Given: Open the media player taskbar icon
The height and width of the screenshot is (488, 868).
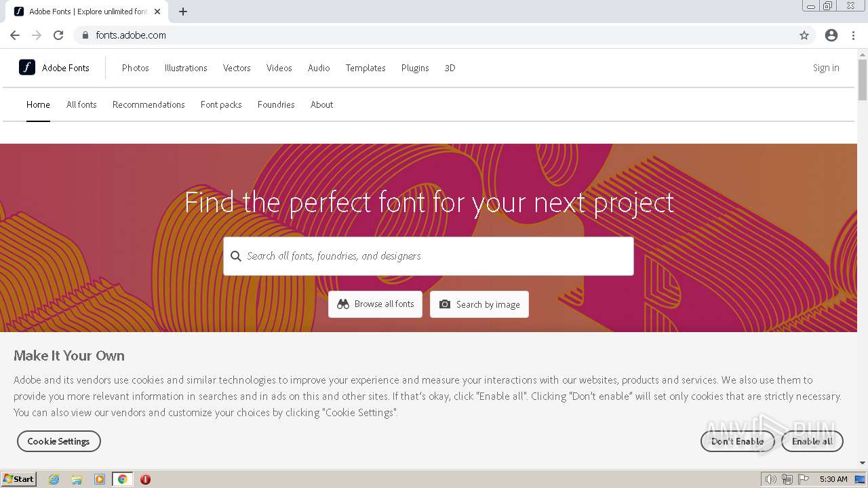Looking at the screenshot, I should (100, 479).
